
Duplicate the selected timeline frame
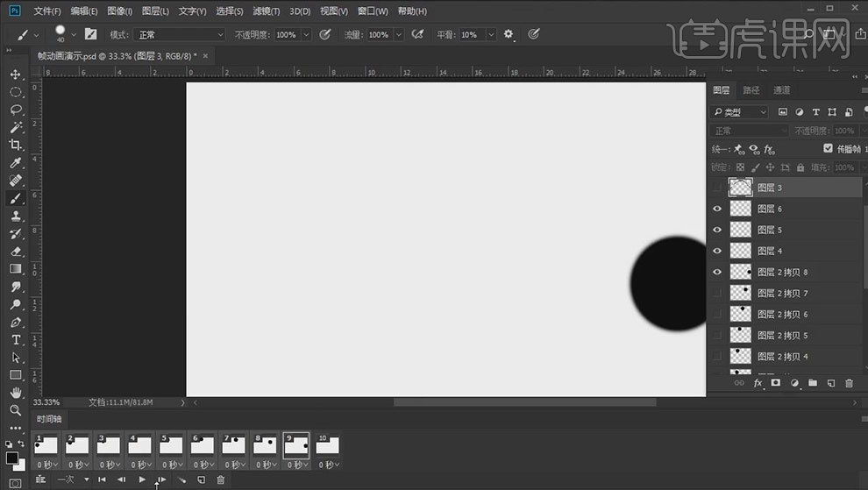tap(201, 480)
